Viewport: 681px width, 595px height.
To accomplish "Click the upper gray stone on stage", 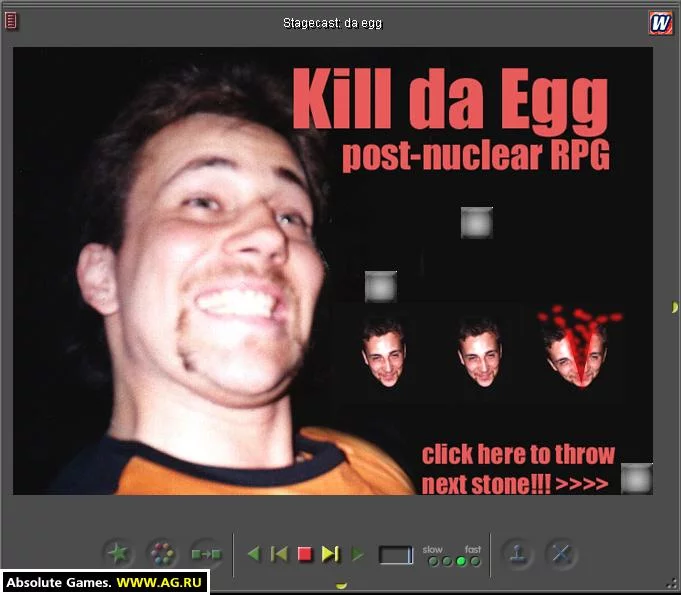I will point(476,222).
